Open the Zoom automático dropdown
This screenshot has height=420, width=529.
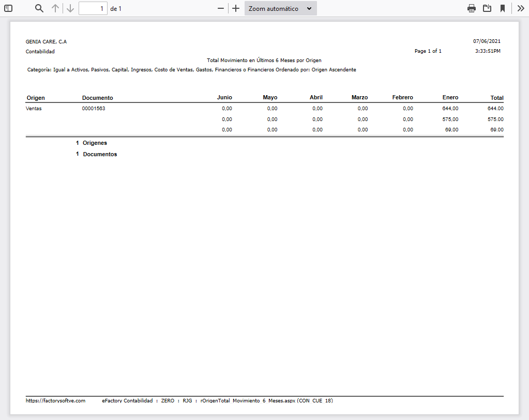point(280,8)
